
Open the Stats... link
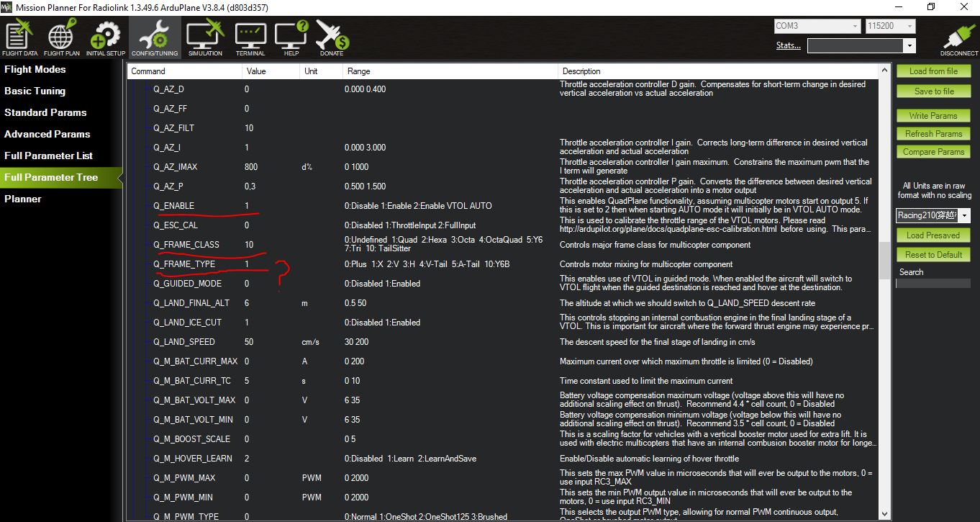pos(788,45)
